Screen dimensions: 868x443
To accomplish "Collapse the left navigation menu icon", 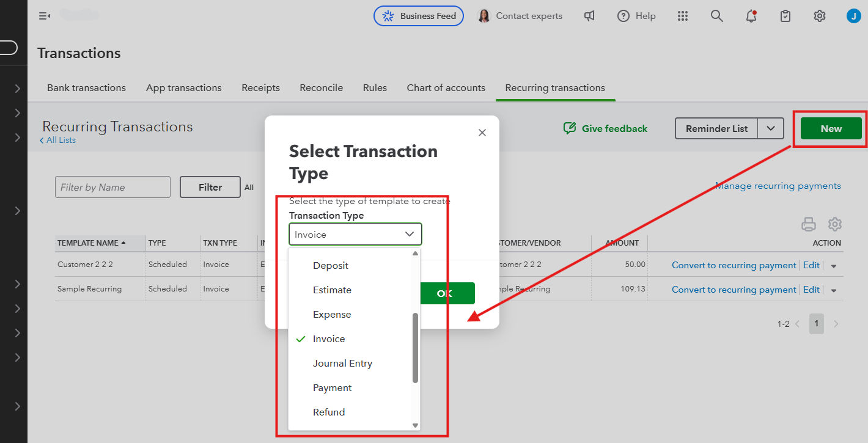I will (44, 16).
